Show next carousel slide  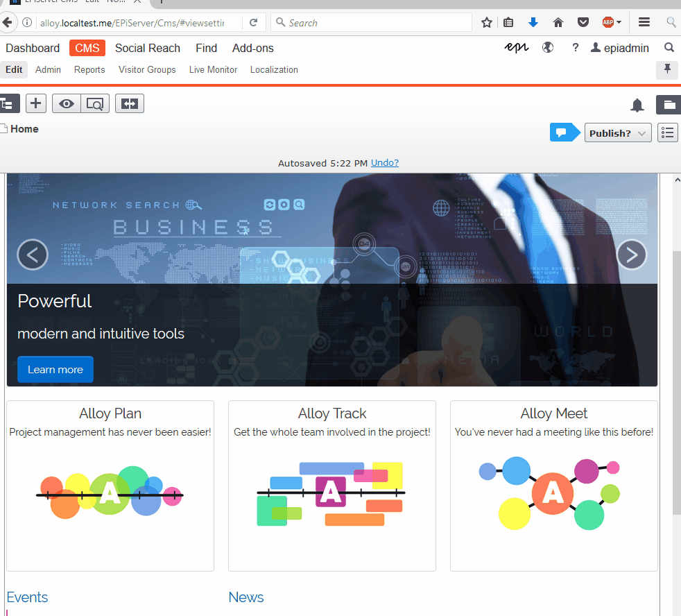coord(632,255)
